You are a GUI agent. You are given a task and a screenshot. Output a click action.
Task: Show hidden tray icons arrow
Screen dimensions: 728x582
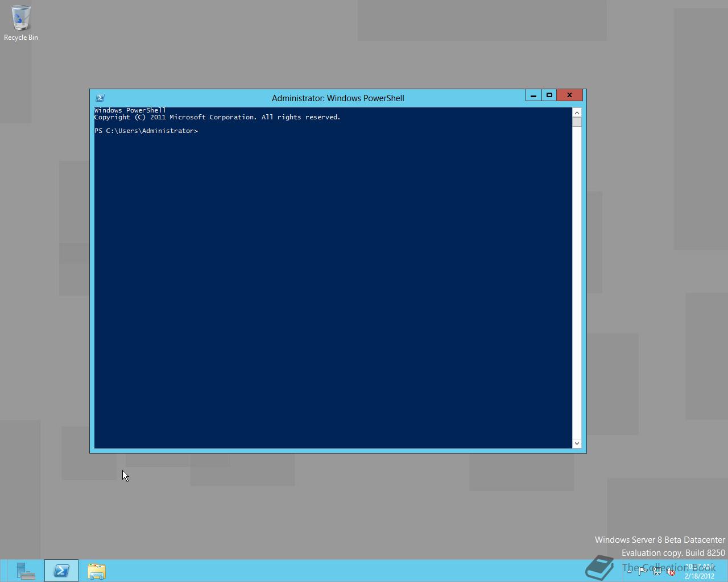coord(629,571)
